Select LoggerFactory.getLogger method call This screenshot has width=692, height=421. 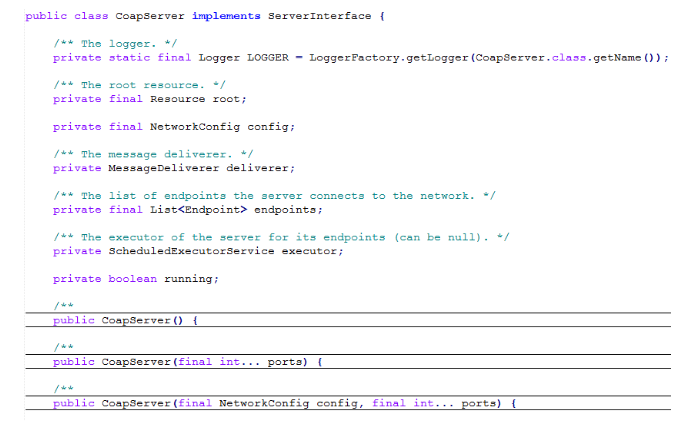click(388, 58)
